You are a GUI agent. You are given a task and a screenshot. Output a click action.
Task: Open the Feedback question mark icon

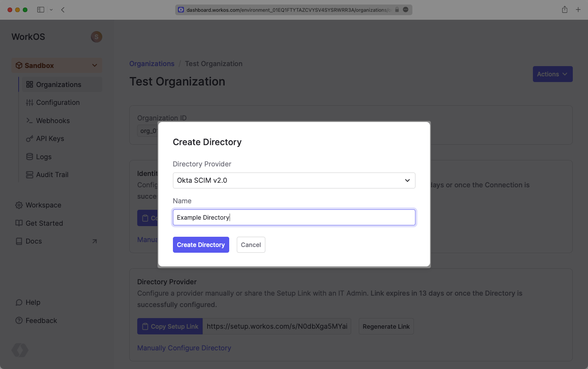[x=19, y=321]
